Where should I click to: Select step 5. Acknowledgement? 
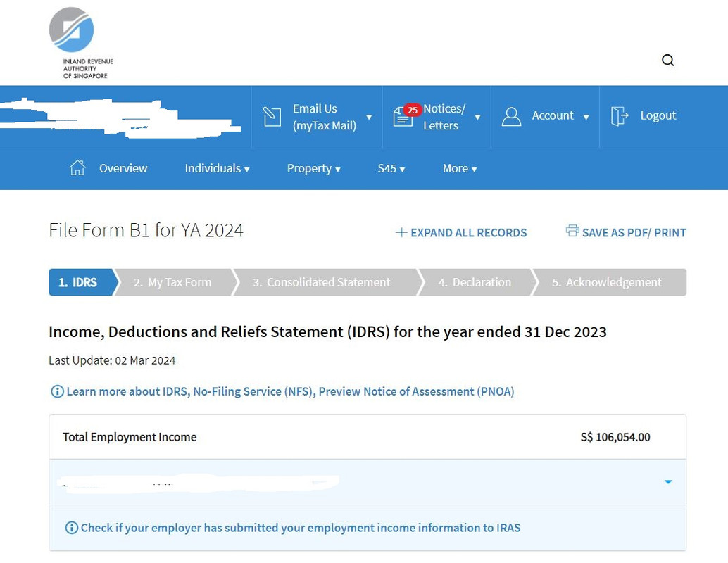pyautogui.click(x=609, y=282)
